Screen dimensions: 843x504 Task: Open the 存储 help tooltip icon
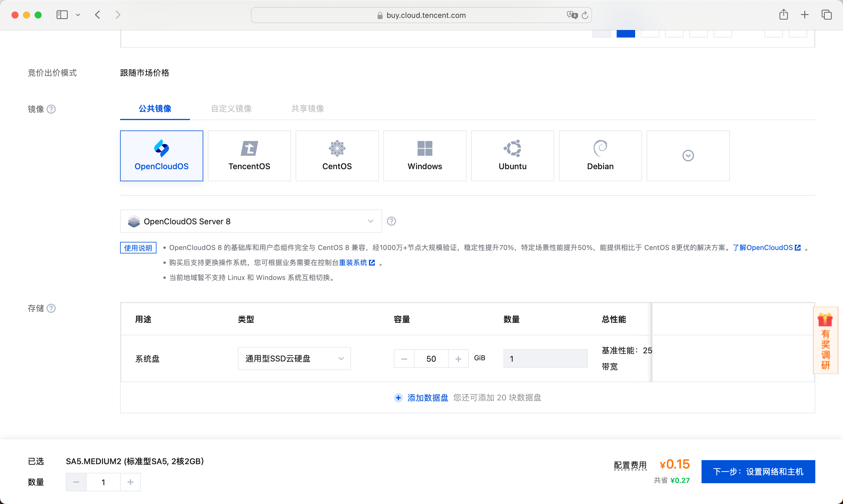point(52,308)
